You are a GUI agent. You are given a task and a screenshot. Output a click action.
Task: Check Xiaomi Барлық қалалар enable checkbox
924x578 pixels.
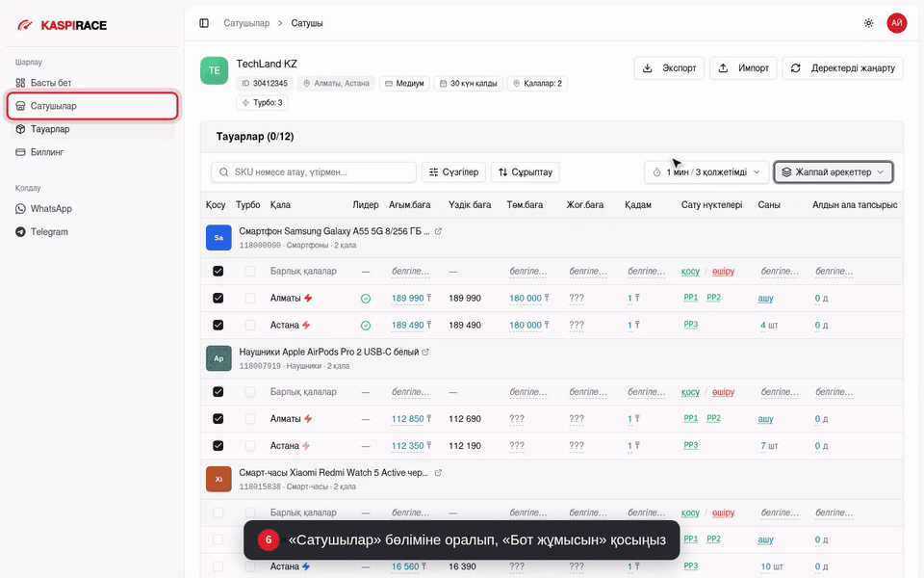point(218,512)
